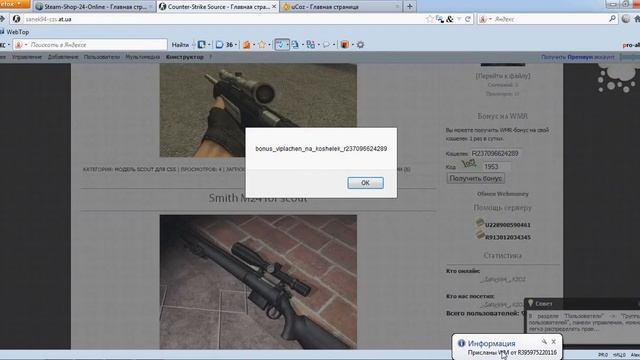
Task: Click the orange Yandex toolbar icon
Action: [x=247, y=44]
